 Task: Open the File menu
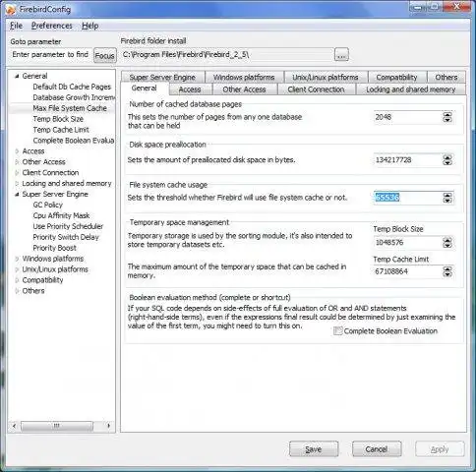[16, 26]
